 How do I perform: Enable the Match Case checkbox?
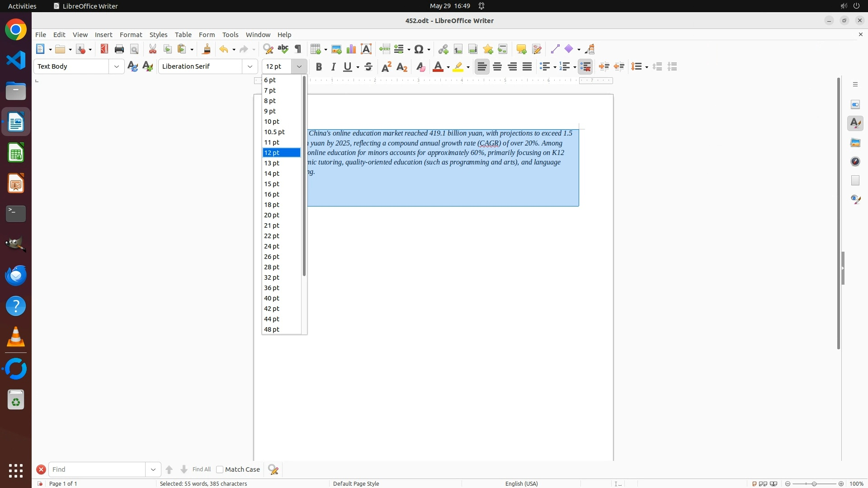click(x=220, y=469)
